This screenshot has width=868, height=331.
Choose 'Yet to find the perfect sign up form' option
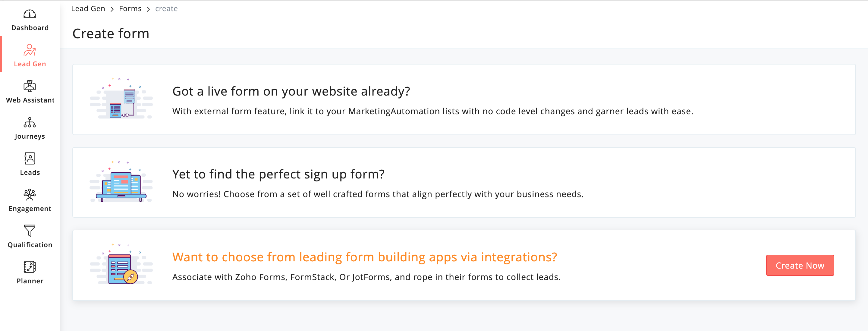278,174
